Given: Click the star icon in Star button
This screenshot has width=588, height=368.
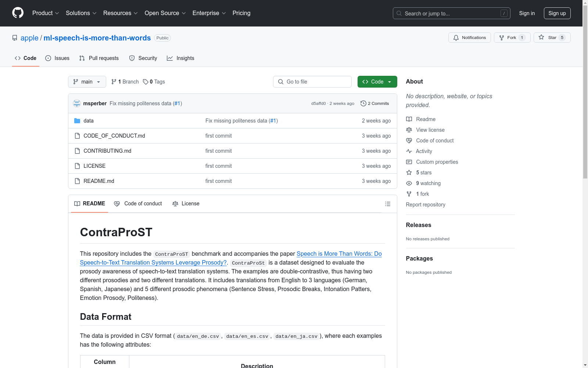Looking at the screenshot, I should [541, 38].
